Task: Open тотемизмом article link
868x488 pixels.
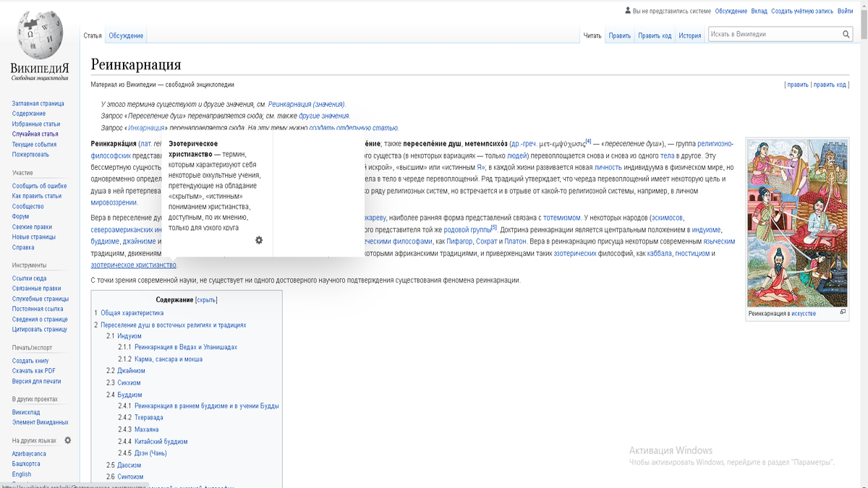Action: (x=562, y=217)
